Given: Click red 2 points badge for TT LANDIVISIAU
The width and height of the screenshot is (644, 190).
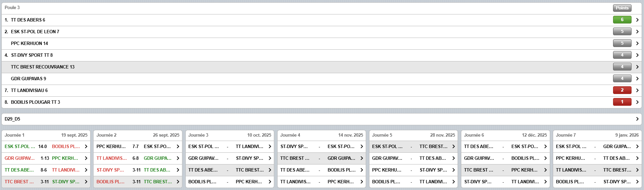Looking at the screenshot, I should point(622,90).
